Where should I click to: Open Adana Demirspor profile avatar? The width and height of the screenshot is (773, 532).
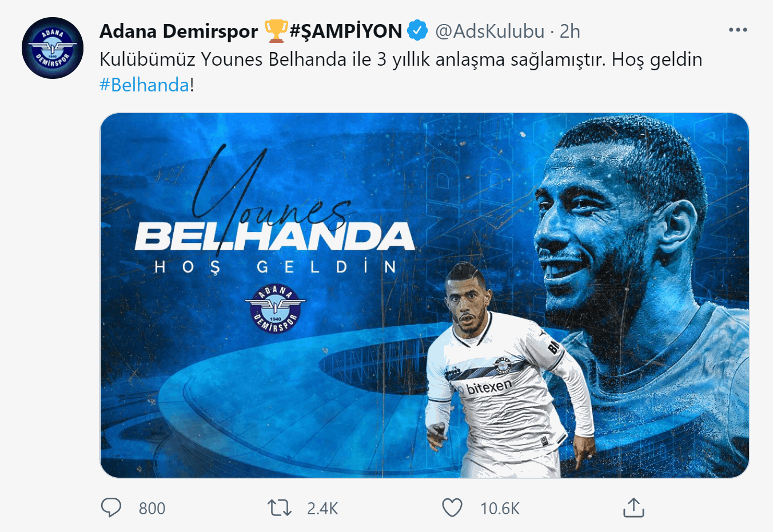[x=53, y=48]
